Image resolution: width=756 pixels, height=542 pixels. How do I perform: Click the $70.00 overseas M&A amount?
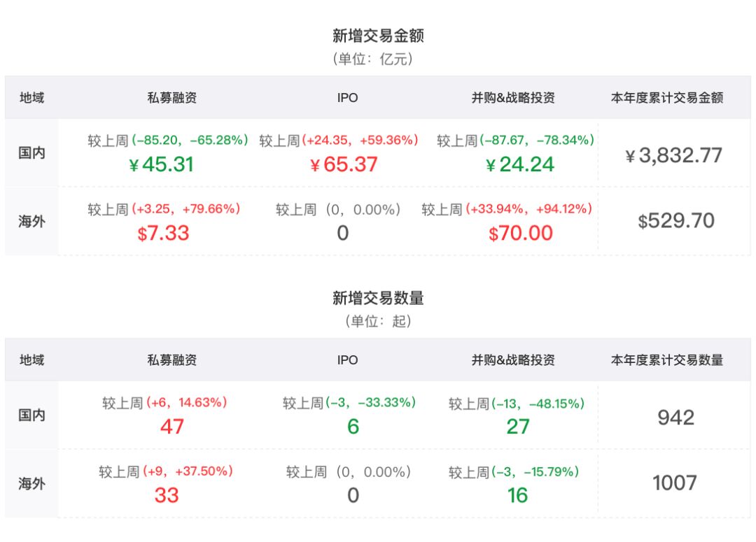pos(521,233)
